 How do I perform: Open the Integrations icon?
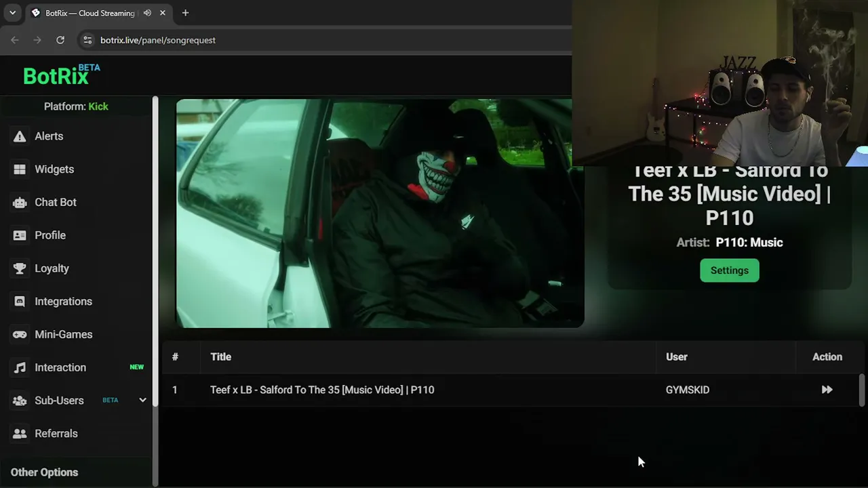[x=20, y=302]
